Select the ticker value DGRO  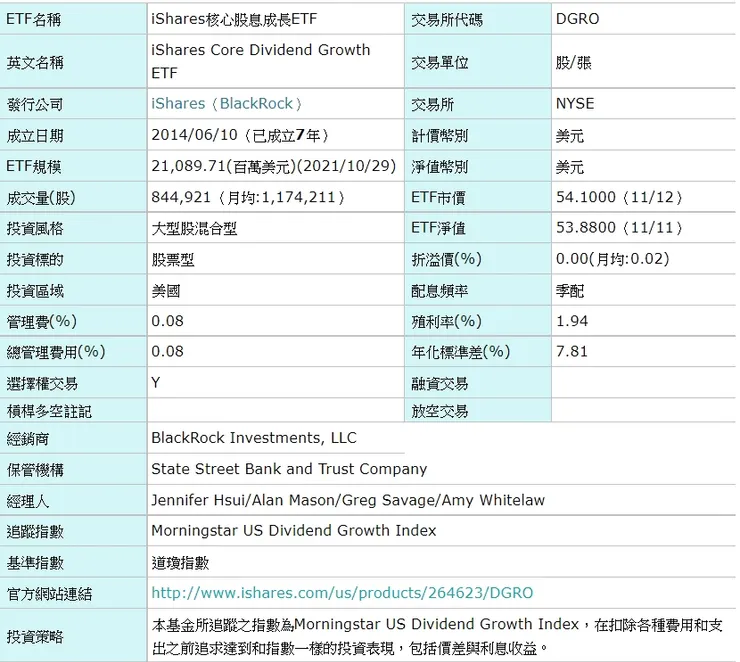pos(577,19)
